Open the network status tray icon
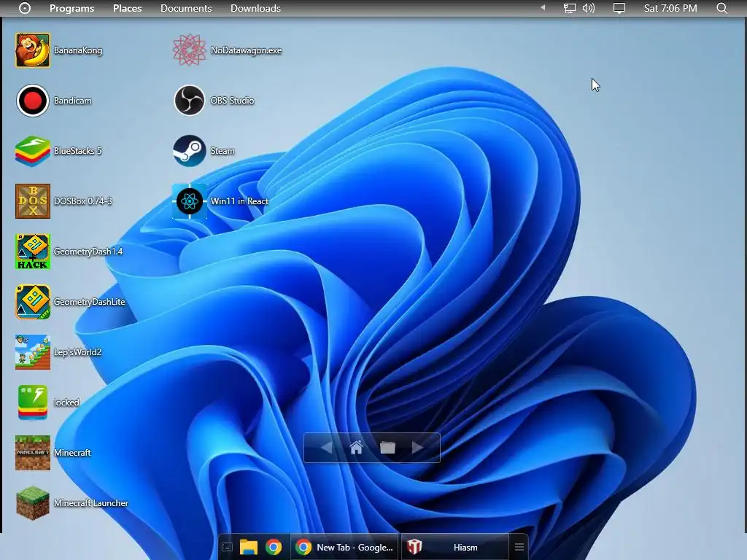 pyautogui.click(x=569, y=8)
